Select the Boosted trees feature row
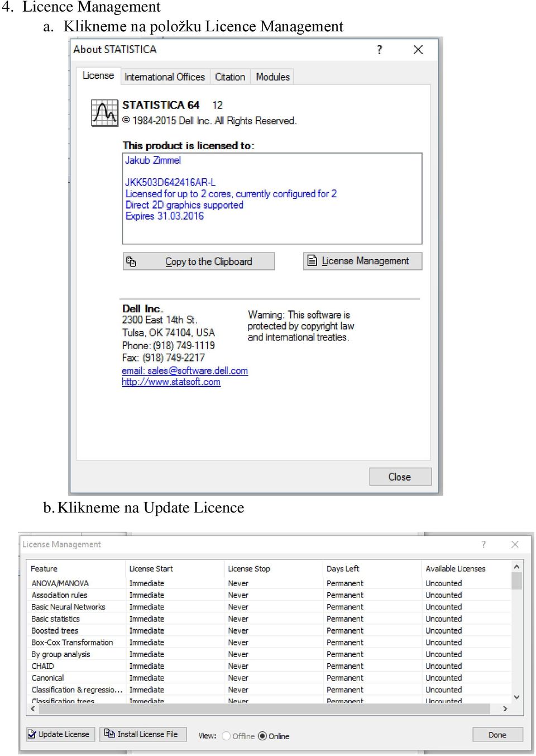Screen dimensions: 536x756 coord(269,631)
